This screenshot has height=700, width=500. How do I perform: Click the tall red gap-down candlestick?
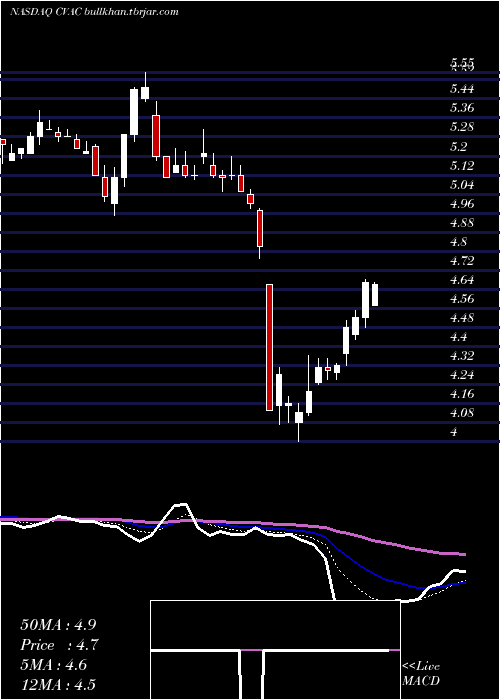pyautogui.click(x=269, y=347)
